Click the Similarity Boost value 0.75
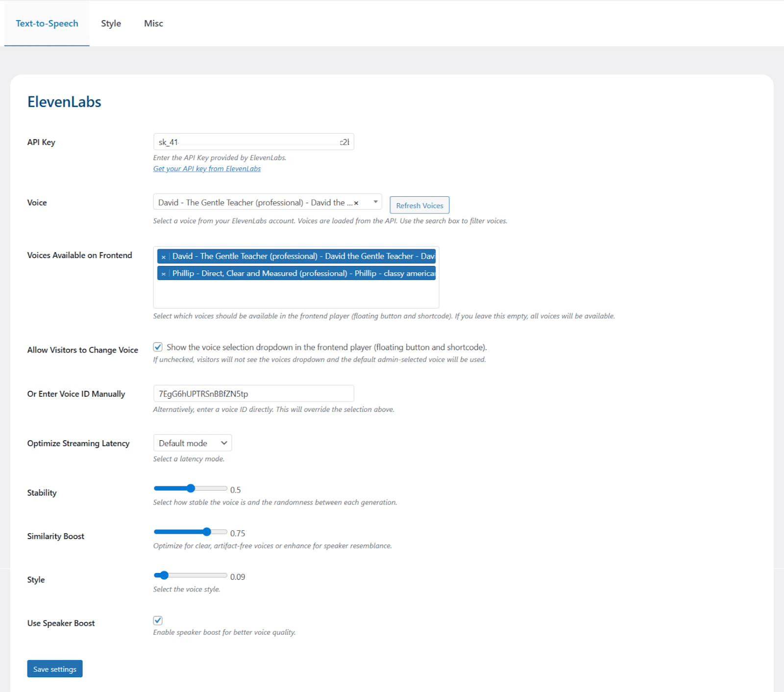The width and height of the screenshot is (784, 692). [238, 533]
